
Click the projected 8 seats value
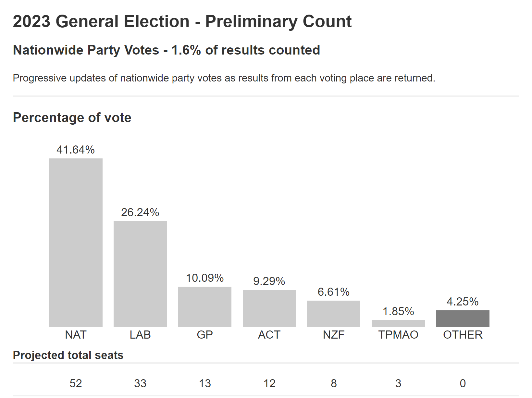(x=334, y=383)
